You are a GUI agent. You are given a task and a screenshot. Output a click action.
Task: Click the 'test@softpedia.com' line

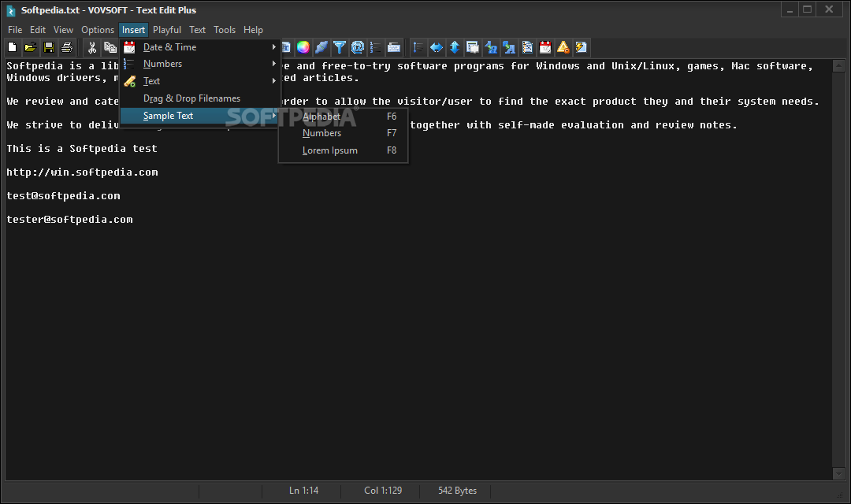tap(63, 196)
